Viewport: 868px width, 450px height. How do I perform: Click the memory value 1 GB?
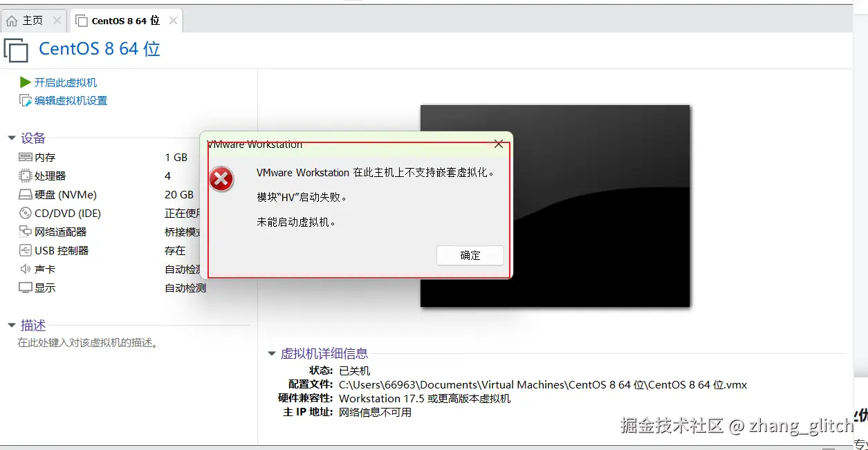point(176,157)
